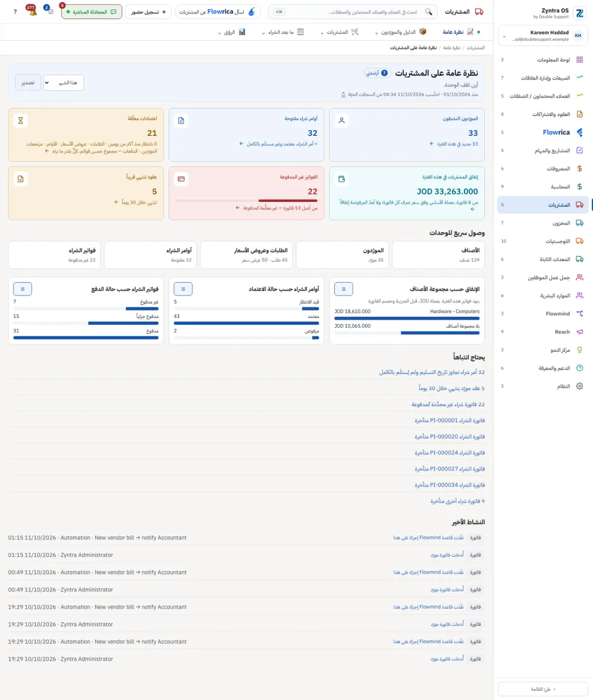Click اسأل Flowrica عن المشتريات button
The height and width of the screenshot is (700, 593).
click(217, 12)
